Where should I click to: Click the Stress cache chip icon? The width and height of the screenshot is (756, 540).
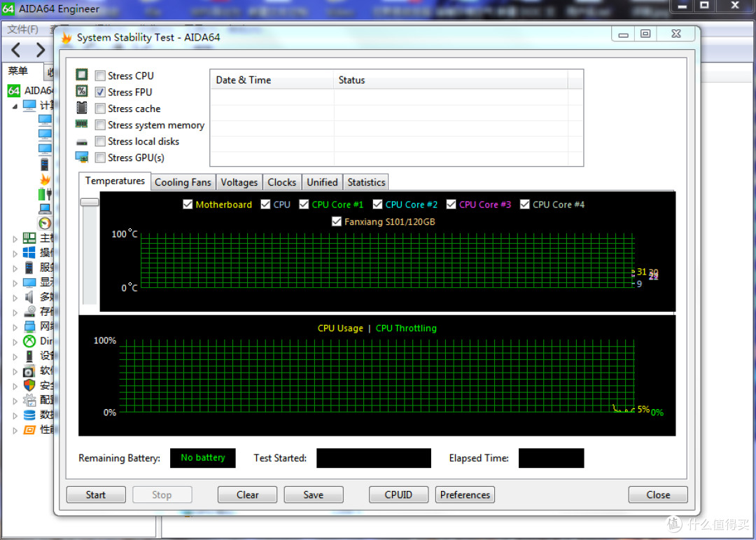[x=82, y=108]
